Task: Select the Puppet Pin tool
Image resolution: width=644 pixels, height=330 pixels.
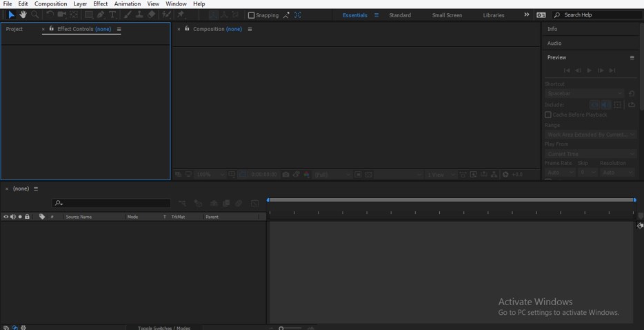Action: (x=181, y=14)
